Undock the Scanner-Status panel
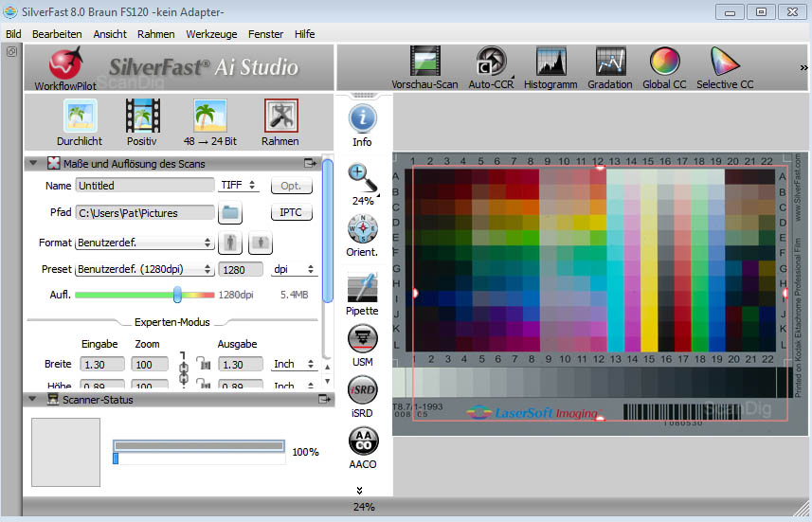The width and height of the screenshot is (812, 522). coord(324,399)
